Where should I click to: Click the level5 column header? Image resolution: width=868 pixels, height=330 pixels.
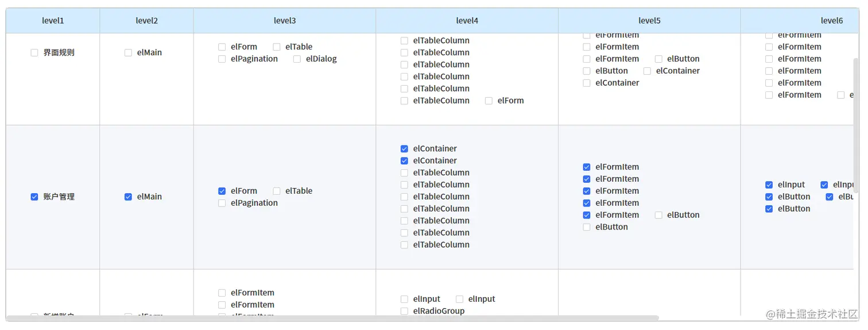(649, 21)
